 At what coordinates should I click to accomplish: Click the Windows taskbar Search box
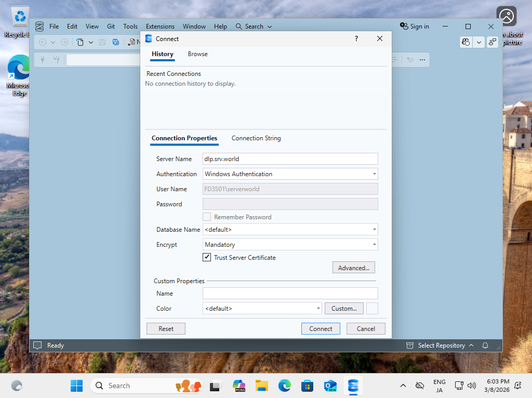tap(146, 386)
